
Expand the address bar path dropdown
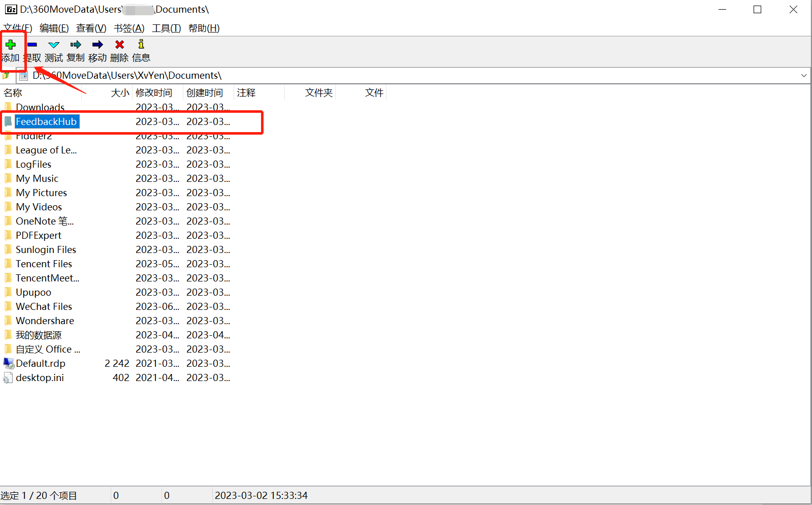pos(804,76)
